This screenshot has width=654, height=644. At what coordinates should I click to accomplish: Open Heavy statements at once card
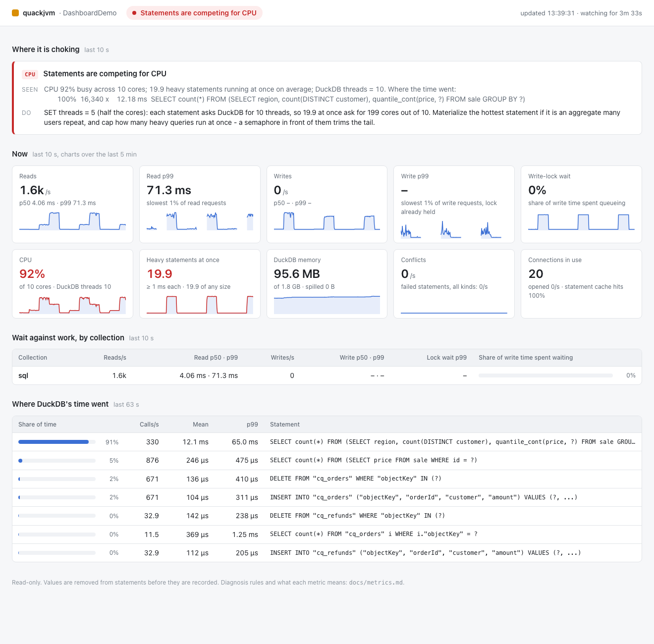click(x=200, y=284)
